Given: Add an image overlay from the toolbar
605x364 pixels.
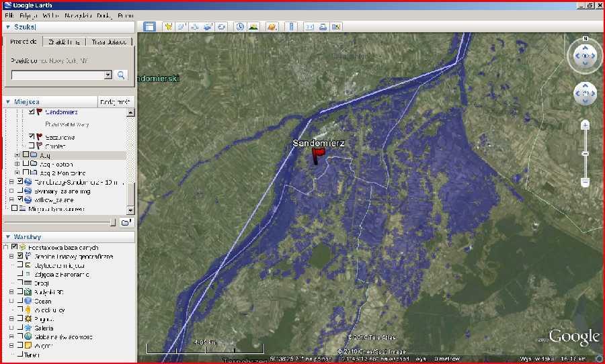Looking at the screenshot, I should [x=208, y=27].
